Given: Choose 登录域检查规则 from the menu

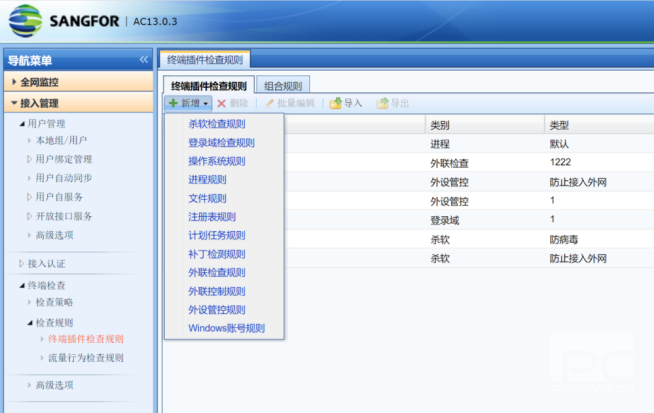Looking at the screenshot, I should [x=221, y=143].
